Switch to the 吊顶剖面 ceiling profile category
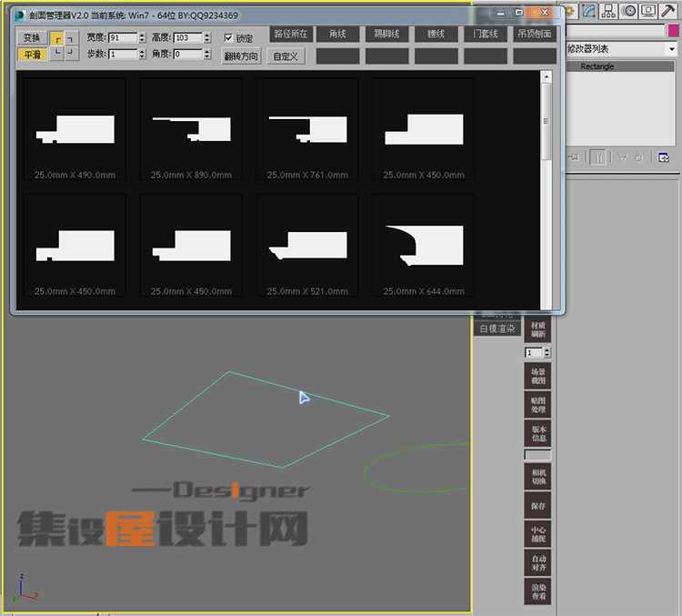682x616 pixels. [x=535, y=34]
